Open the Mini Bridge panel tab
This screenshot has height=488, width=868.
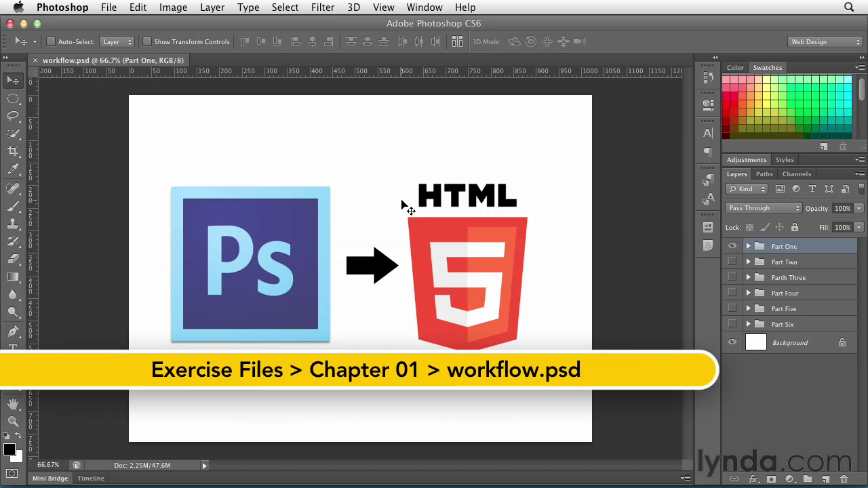click(x=51, y=479)
